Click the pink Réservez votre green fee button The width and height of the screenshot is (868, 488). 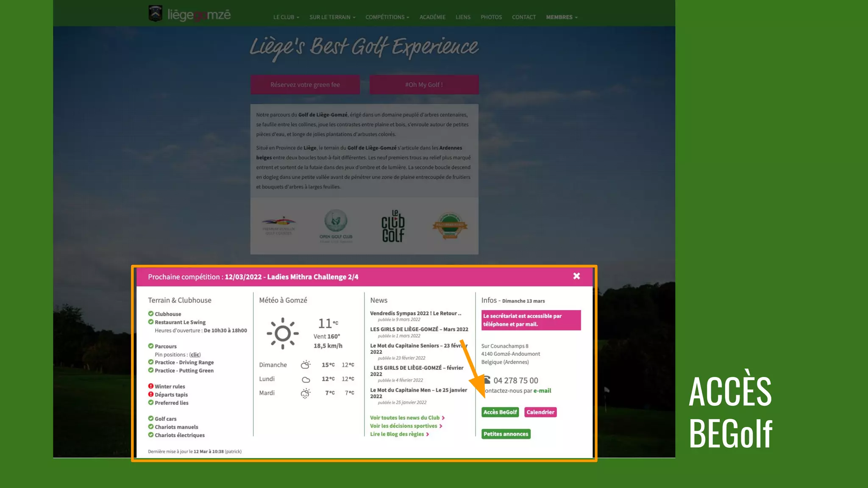tap(305, 85)
